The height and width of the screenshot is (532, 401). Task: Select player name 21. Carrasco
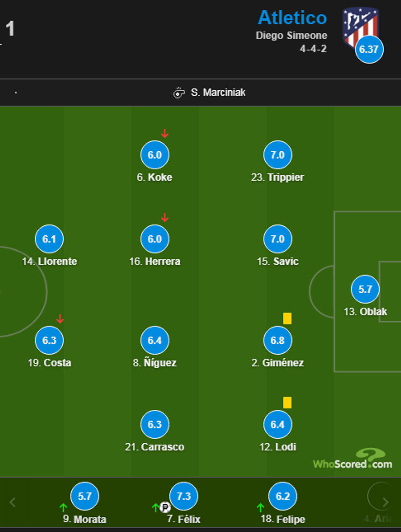point(155,447)
